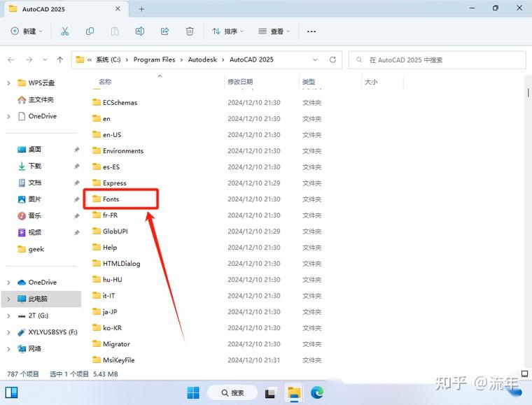532x405 pixels.
Task: Click the Rename icon in toolbar
Action: 140,31
